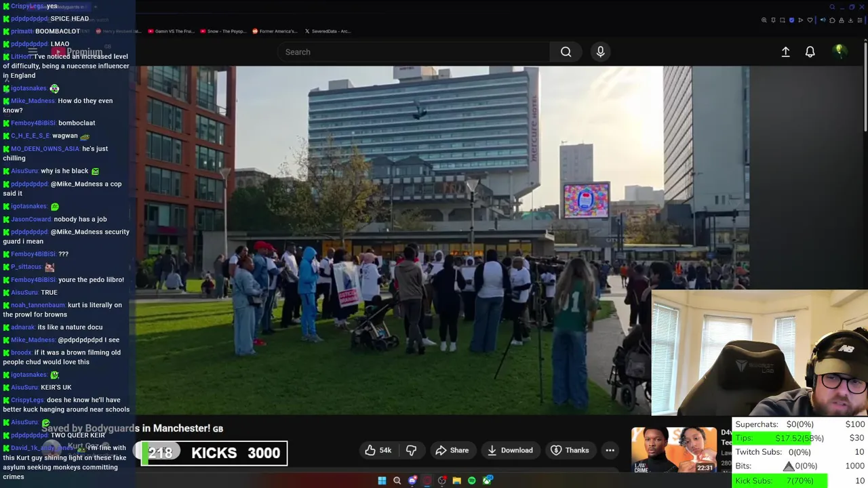The width and height of the screenshot is (868, 488).
Task: Open Spotify from the taskbar
Action: (x=472, y=481)
